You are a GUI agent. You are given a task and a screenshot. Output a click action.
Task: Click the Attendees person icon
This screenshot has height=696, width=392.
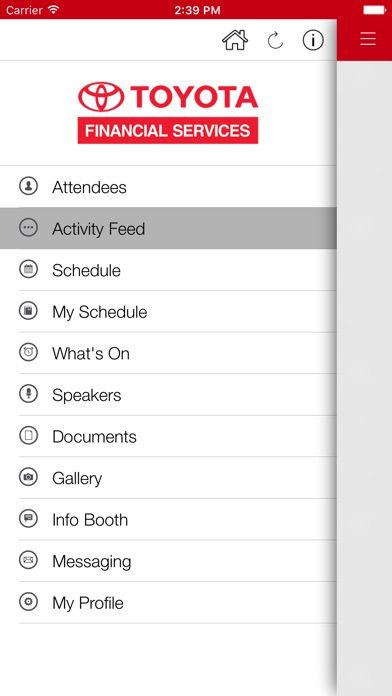click(28, 186)
